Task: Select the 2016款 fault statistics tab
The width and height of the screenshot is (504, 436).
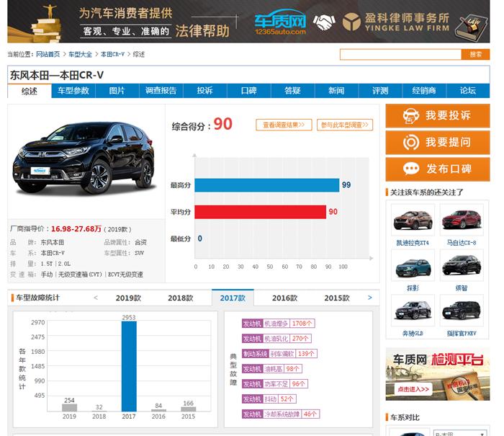Action: click(285, 298)
